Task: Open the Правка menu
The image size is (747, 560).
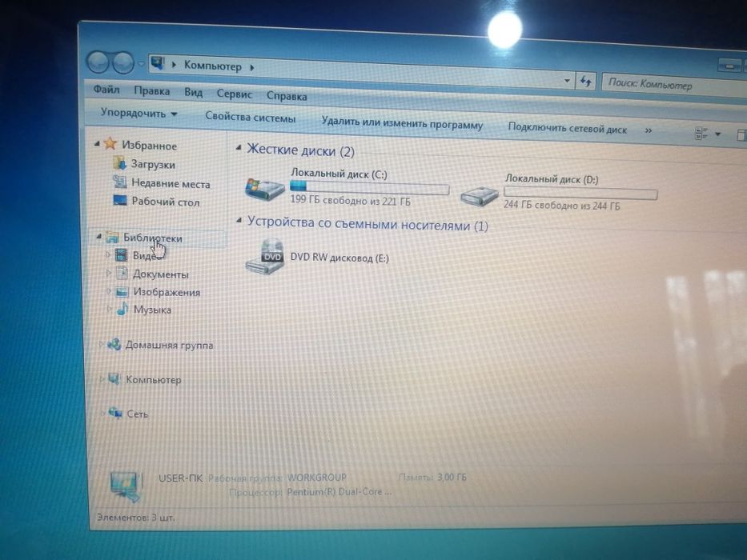Action: (x=151, y=90)
